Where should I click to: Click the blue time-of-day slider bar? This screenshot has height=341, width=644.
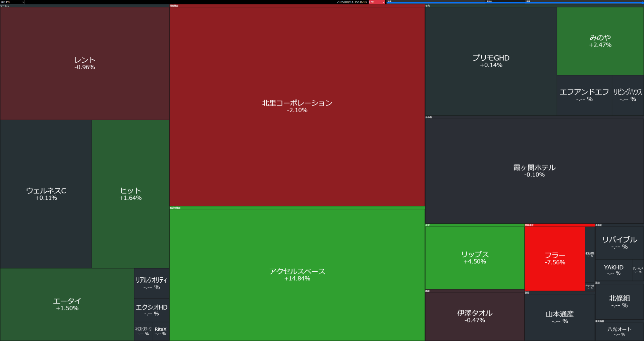point(515,3)
